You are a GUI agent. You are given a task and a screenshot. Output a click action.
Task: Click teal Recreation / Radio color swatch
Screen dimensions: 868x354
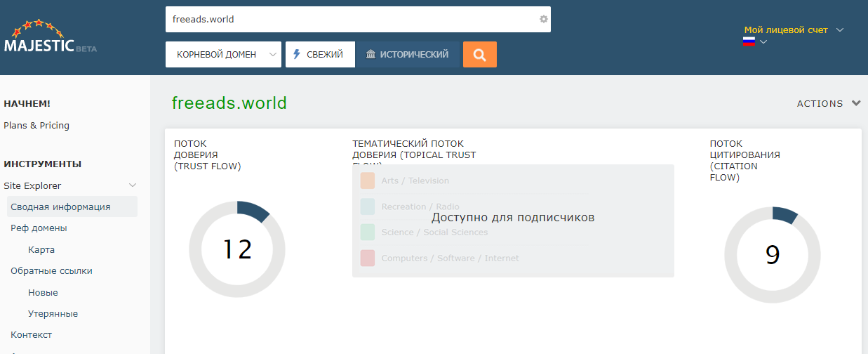point(368,206)
